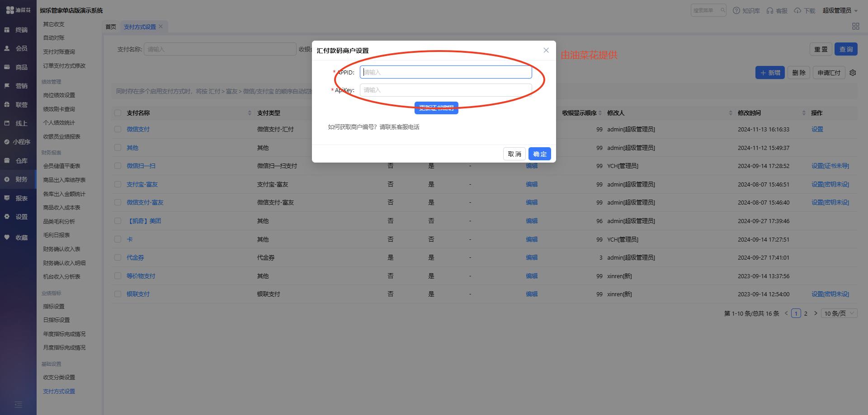Open the 联营 sidebar section
This screenshot has width=868, height=415.
[18, 105]
